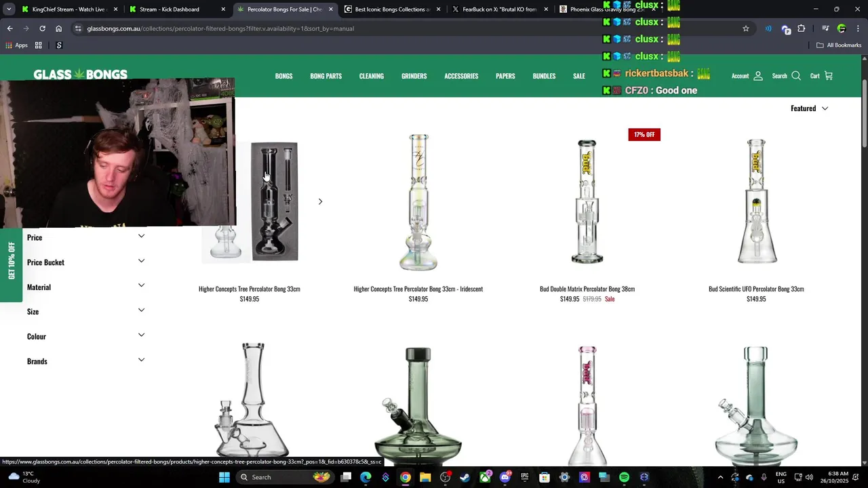Open Bud Double Matrix Percolator Bong 38cm link
868x488 pixels.
pos(587,289)
